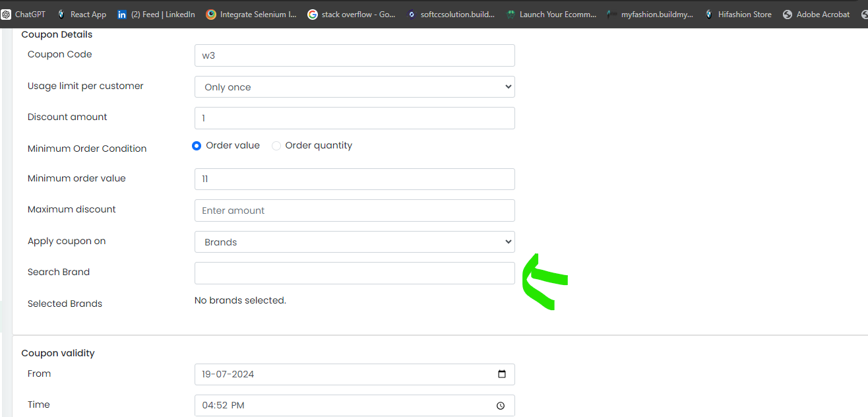Click the From date field 19-07-2024
The image size is (868, 417).
355,374
